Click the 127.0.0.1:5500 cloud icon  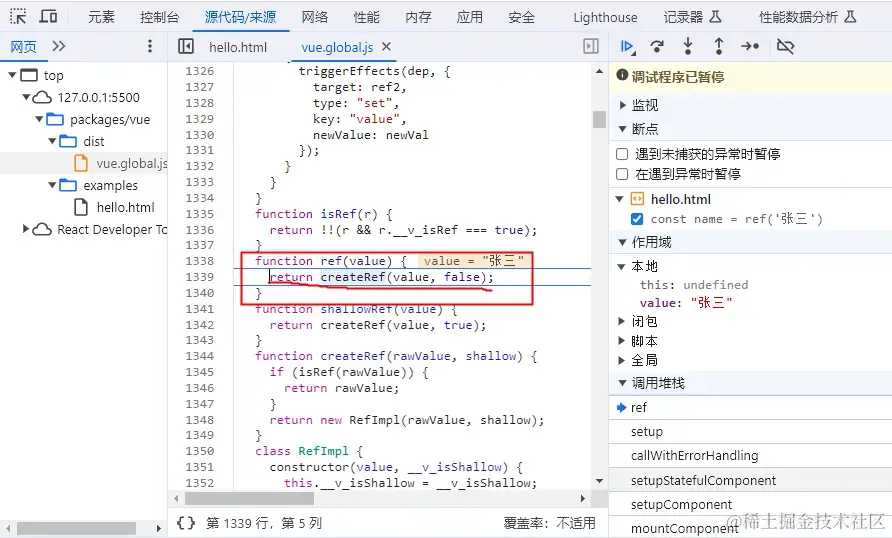click(x=42, y=97)
